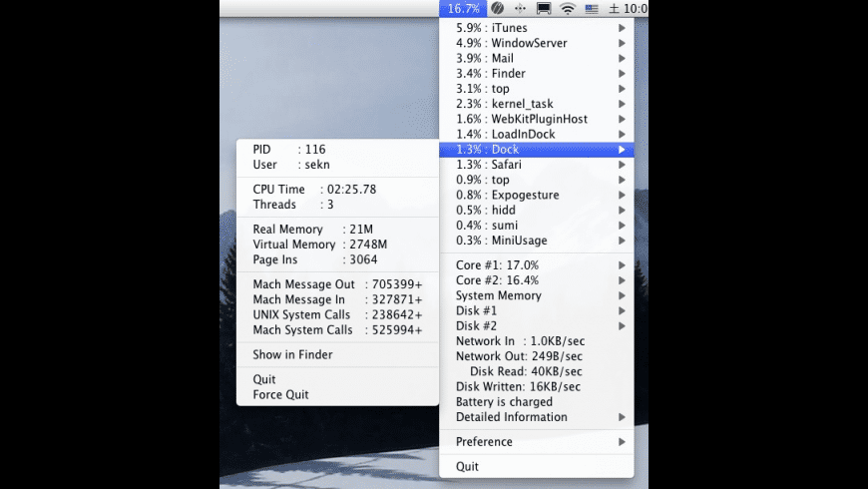Expand the 3.1% top process arrow
The width and height of the screenshot is (868, 489).
click(622, 89)
